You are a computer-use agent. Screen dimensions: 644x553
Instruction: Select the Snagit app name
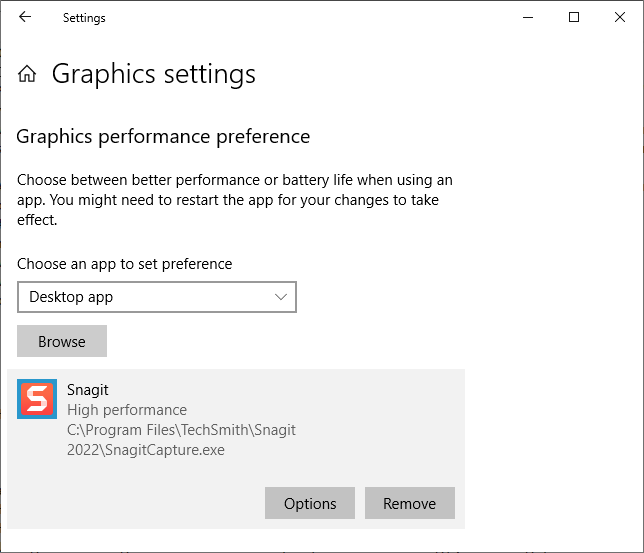coord(90,389)
